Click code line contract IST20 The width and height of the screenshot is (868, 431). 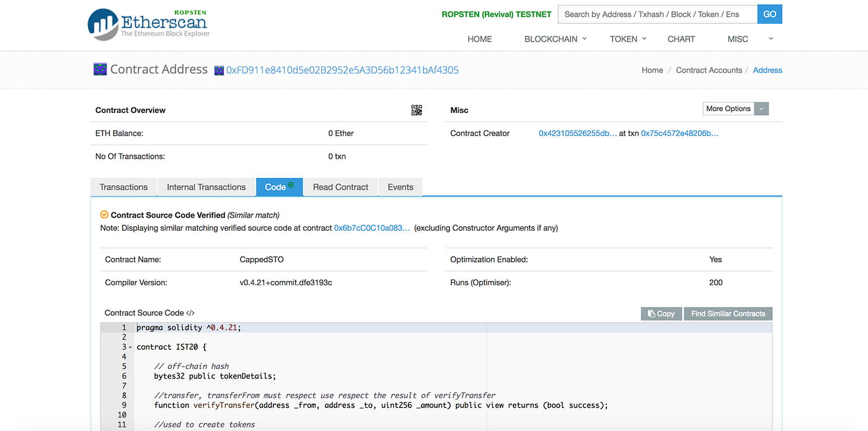click(x=172, y=347)
